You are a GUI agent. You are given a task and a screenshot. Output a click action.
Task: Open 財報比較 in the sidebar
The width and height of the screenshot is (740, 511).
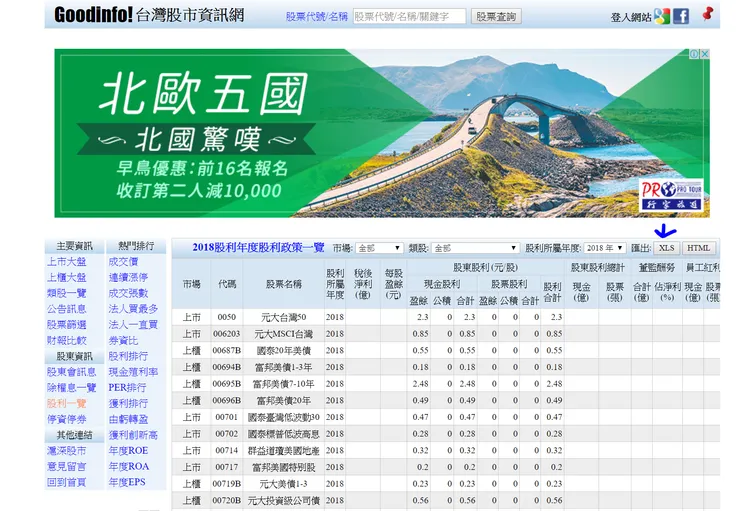[x=67, y=341]
